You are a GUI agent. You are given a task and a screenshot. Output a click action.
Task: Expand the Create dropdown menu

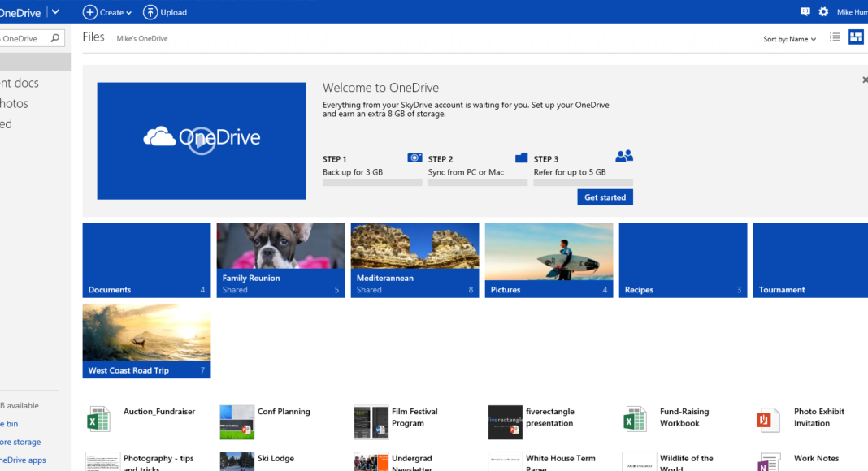(x=107, y=12)
